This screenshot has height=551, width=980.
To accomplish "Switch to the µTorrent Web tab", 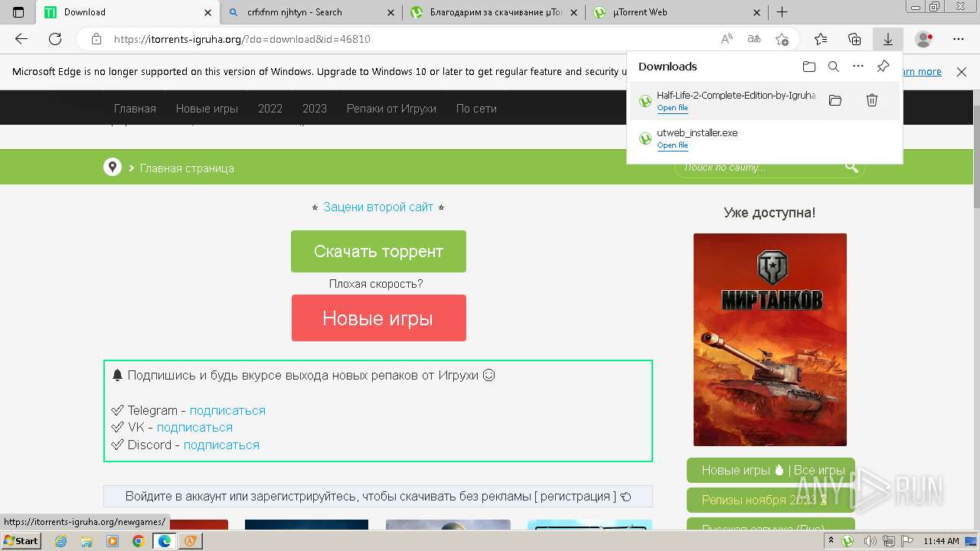I will point(678,12).
